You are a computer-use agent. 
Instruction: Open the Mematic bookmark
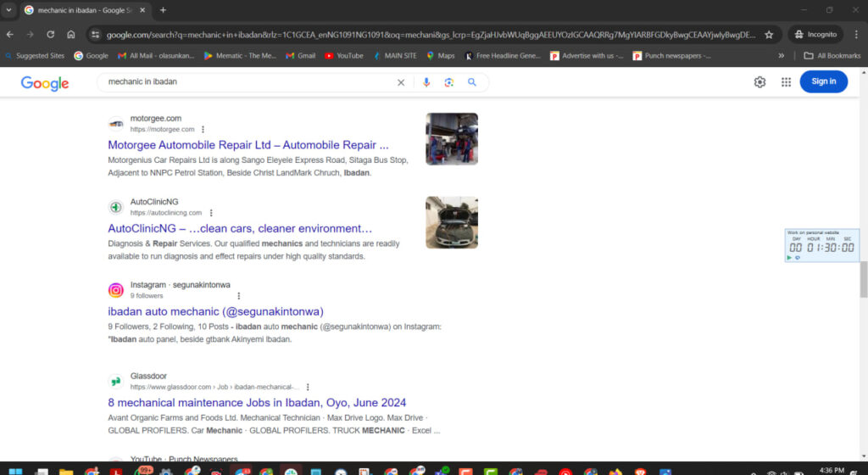tap(240, 56)
